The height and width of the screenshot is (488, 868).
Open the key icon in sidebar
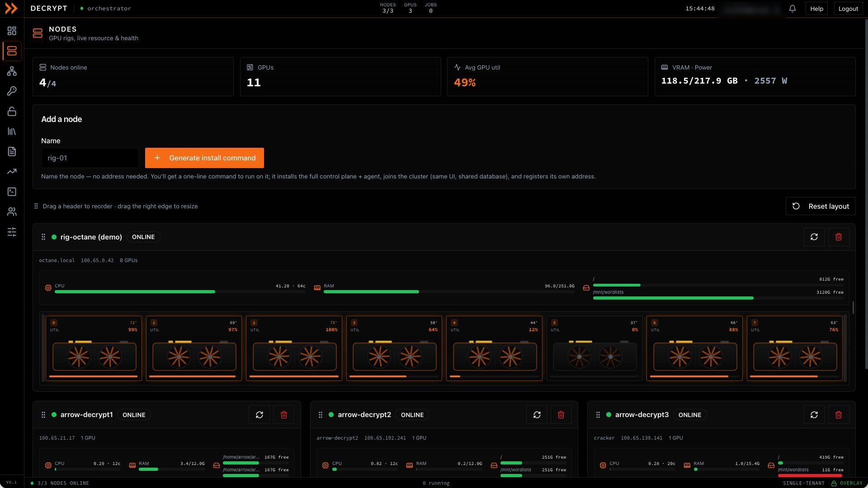pos(12,91)
